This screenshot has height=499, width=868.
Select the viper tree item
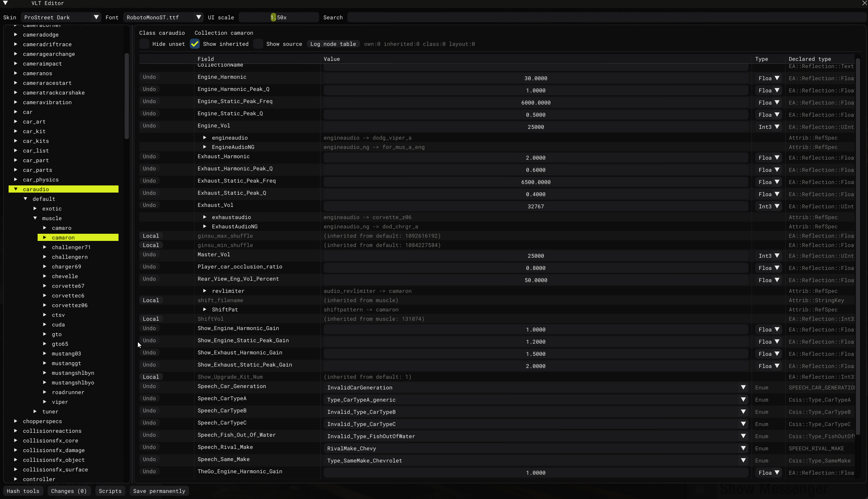point(60,402)
